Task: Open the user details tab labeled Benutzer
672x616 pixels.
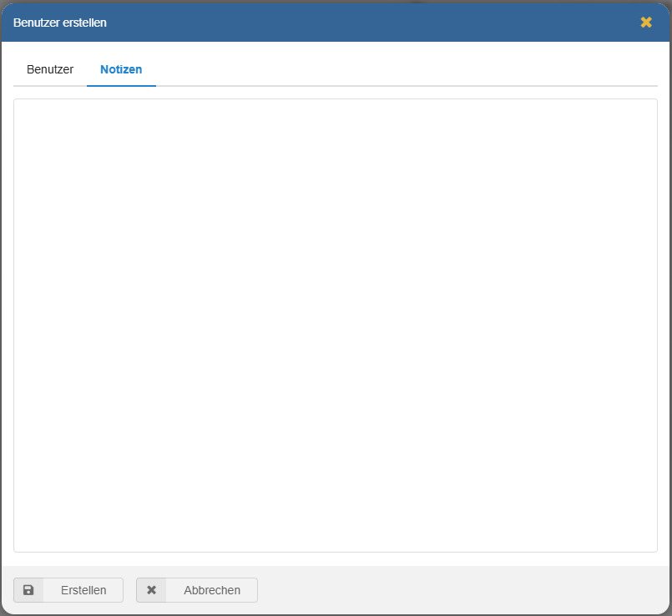Action: [50, 69]
